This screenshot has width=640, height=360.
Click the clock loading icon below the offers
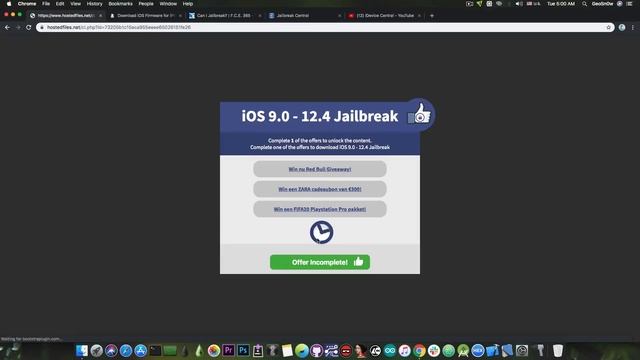pyautogui.click(x=321, y=232)
